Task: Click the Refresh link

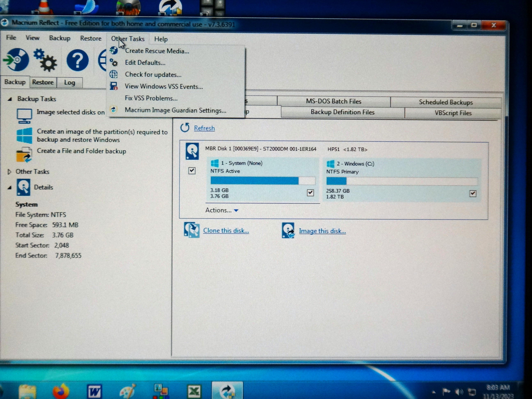Action: click(204, 128)
